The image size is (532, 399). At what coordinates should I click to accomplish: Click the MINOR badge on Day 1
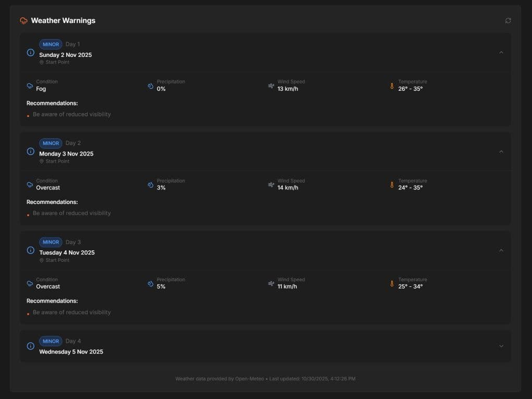[51, 44]
